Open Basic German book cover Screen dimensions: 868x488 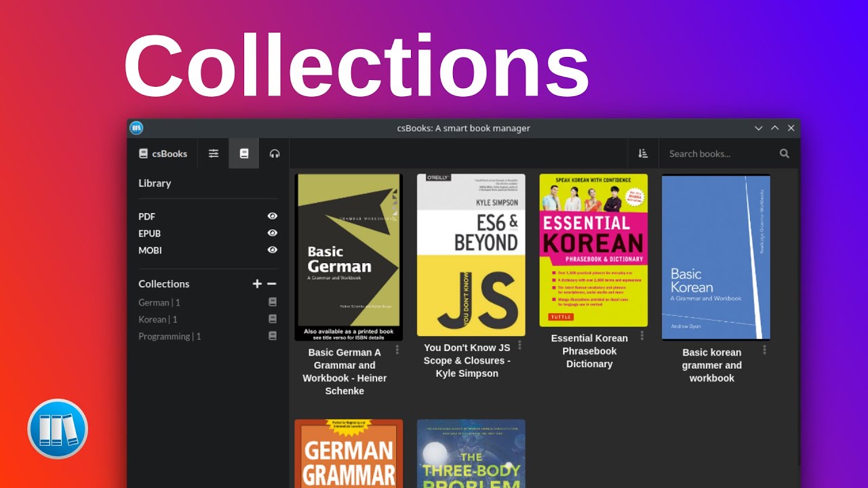(349, 257)
